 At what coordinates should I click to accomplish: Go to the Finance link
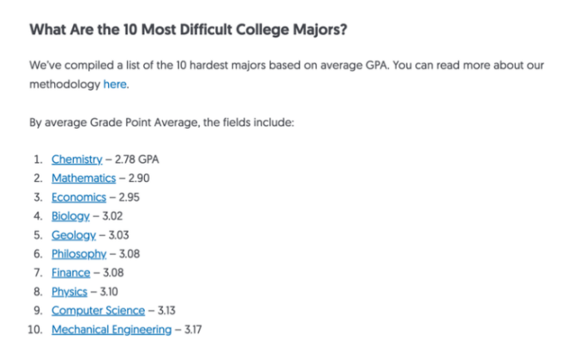pyautogui.click(x=71, y=273)
